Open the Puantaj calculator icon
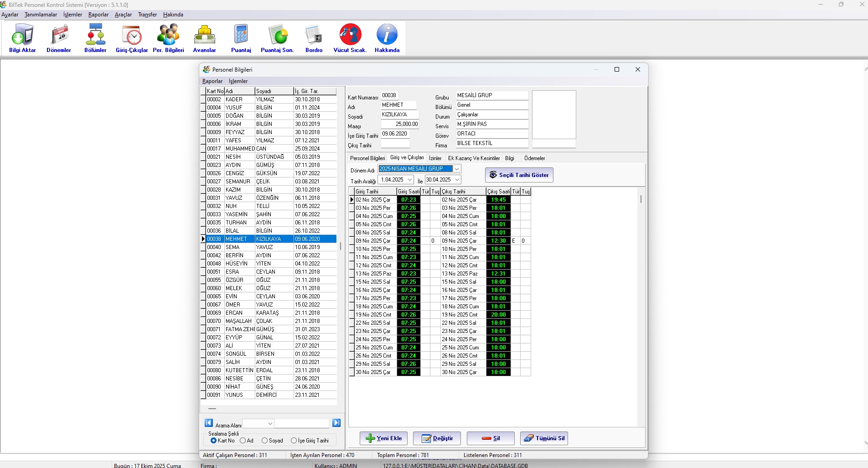The image size is (868, 468). click(241, 38)
